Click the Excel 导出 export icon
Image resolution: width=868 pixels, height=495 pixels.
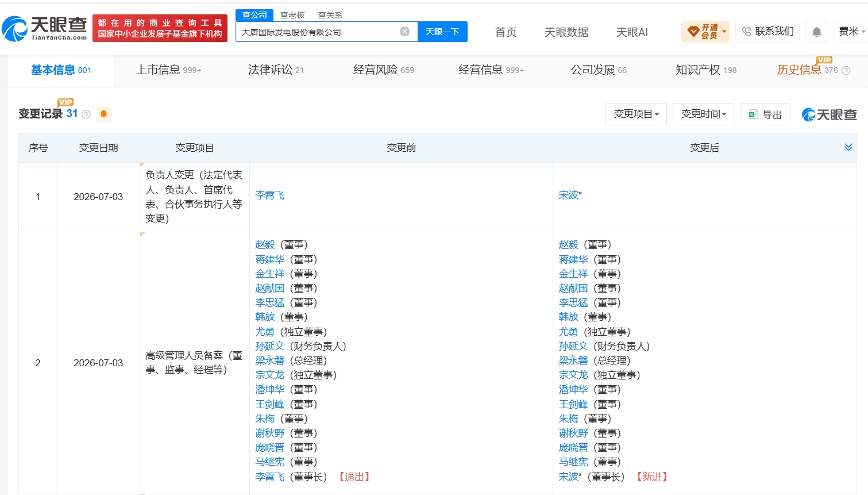coord(753,114)
